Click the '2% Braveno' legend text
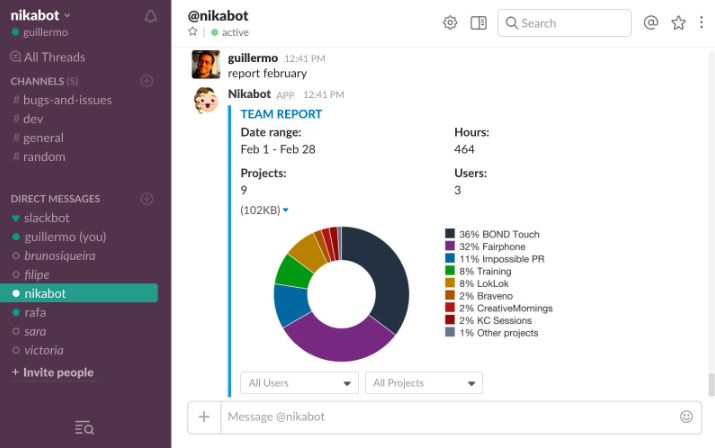 (486, 296)
